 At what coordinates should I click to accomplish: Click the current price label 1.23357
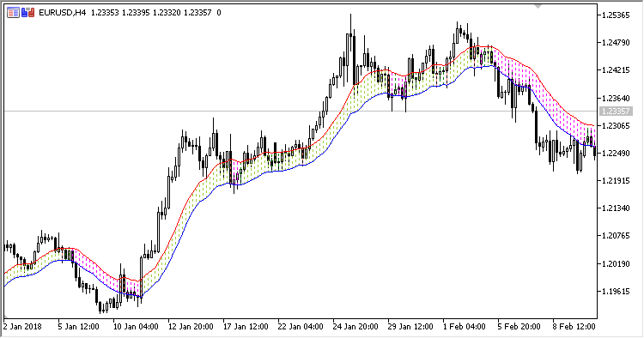616,112
